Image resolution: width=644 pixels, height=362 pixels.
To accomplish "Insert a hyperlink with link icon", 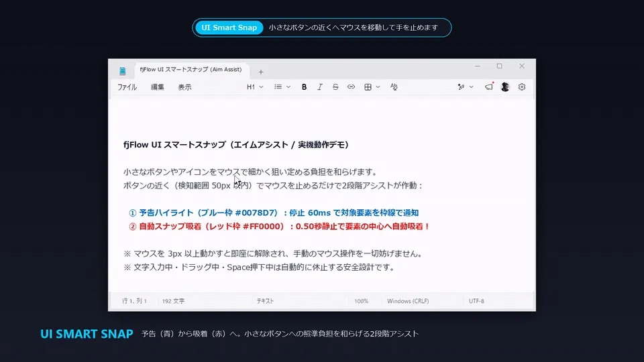I will [351, 87].
